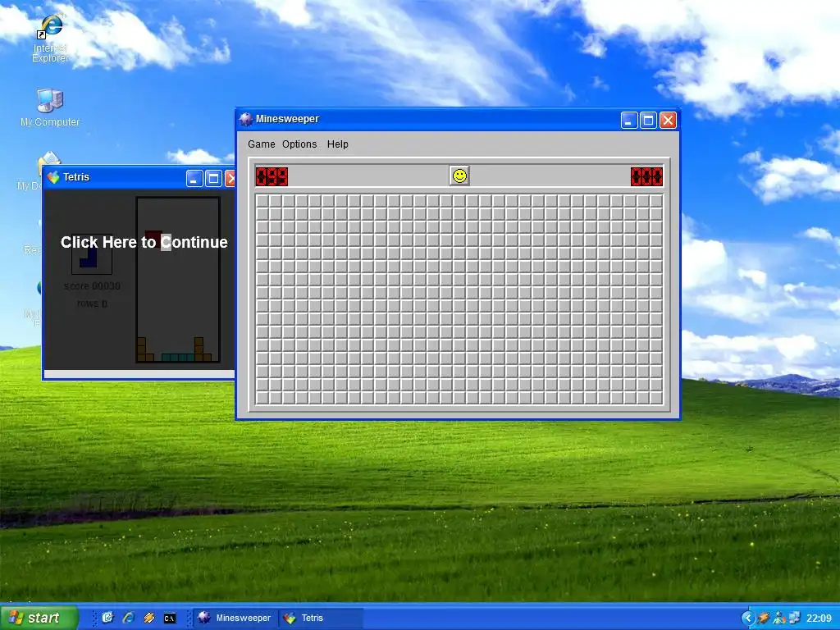Click the taskbar clock showing 22:09
This screenshot has width=840, height=630.
819,619
